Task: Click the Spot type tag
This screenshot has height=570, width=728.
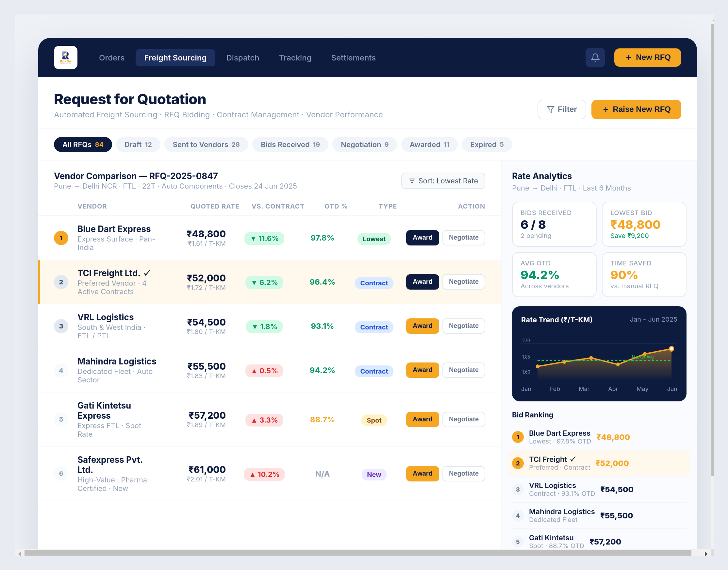Action: pyautogui.click(x=374, y=420)
